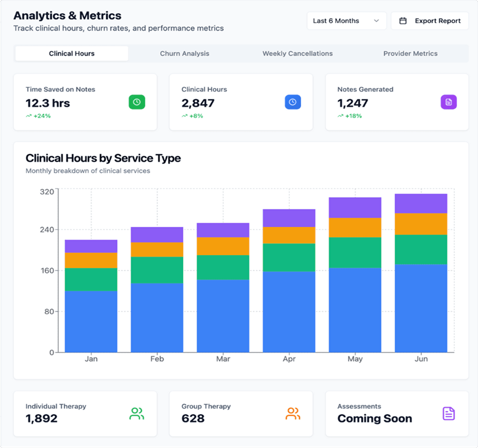
Task: Click the Analytics & Metrics page title
Action: pyautogui.click(x=68, y=15)
